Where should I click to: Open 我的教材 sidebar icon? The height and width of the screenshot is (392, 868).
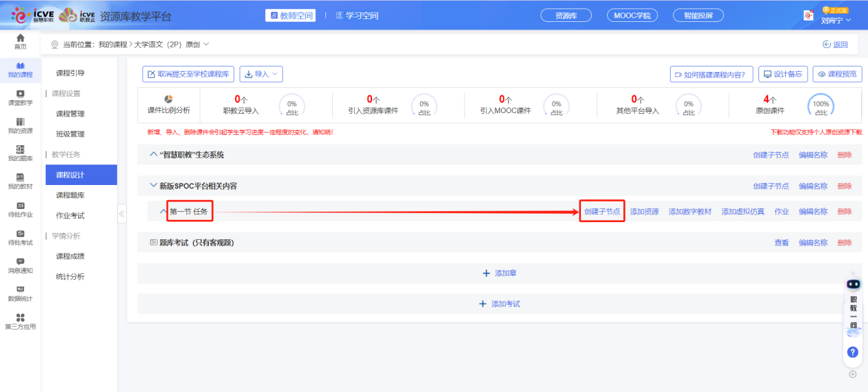(21, 182)
